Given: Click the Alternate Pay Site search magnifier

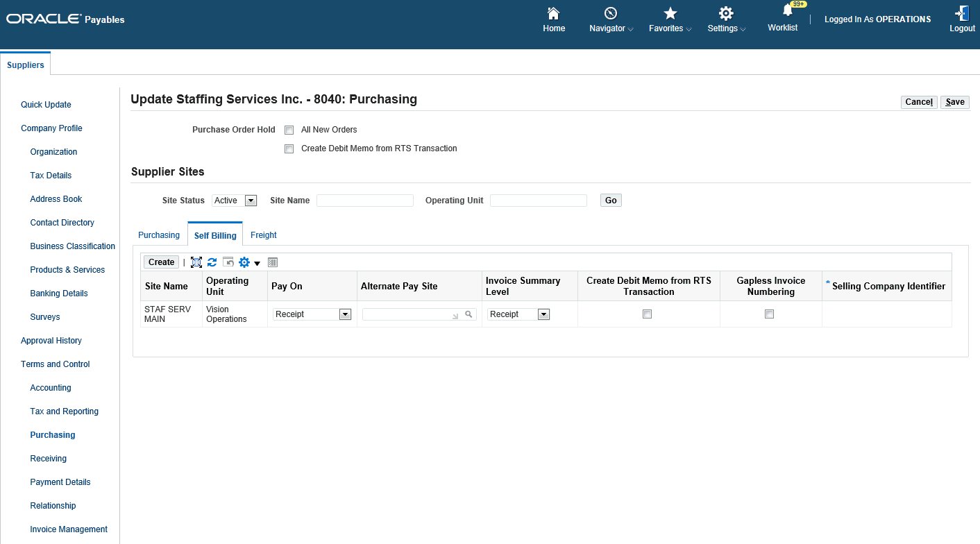Looking at the screenshot, I should point(469,314).
